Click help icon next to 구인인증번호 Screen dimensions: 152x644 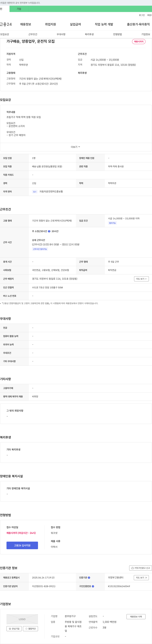(93, 586)
